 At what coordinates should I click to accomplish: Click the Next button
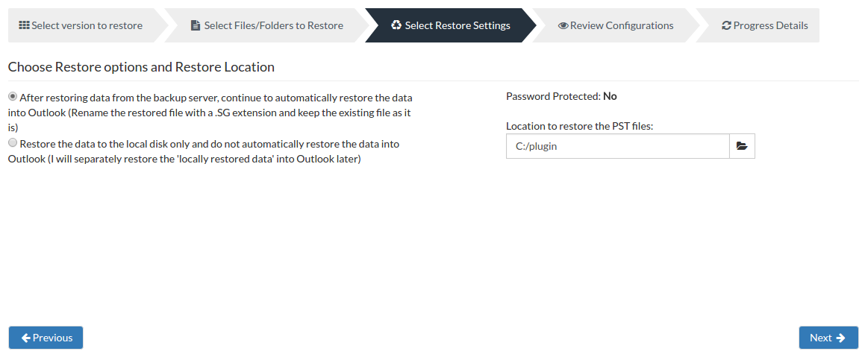point(828,338)
